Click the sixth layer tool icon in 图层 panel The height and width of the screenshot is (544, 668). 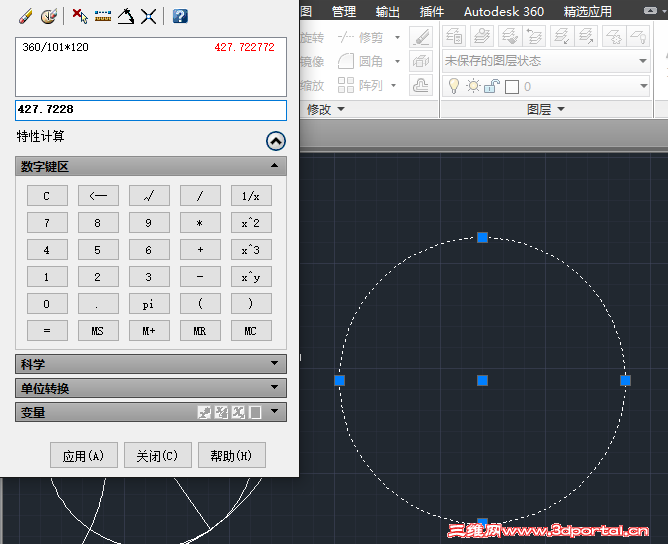click(585, 36)
